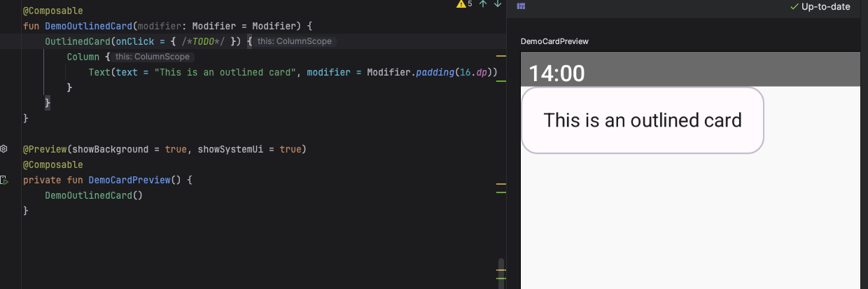Click the outlined card in the preview
868x289 pixels.
point(642,120)
